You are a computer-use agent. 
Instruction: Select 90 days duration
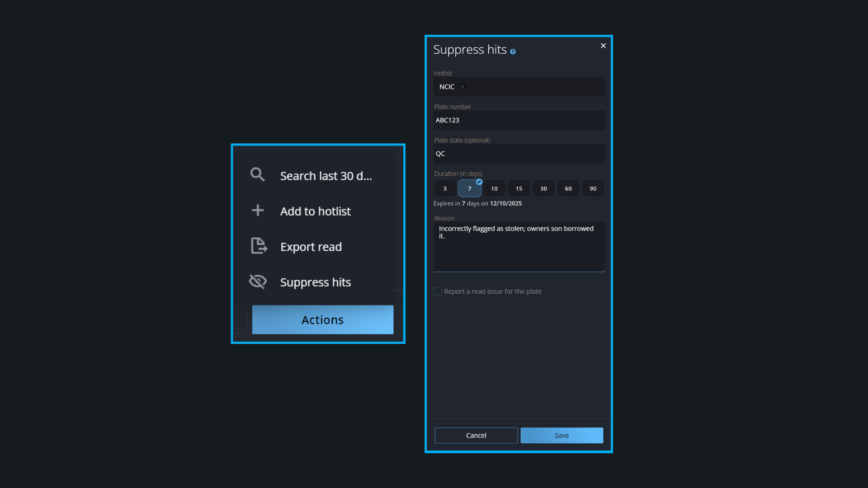click(x=593, y=188)
